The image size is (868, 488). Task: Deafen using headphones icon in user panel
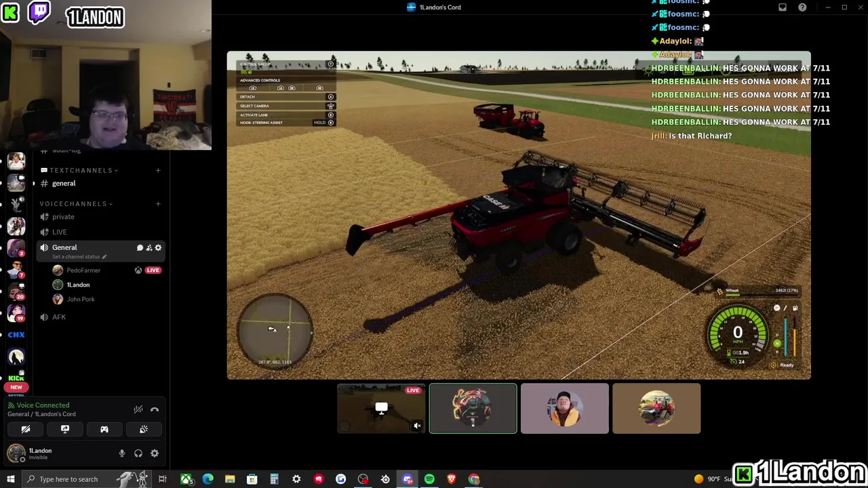pos(138,453)
